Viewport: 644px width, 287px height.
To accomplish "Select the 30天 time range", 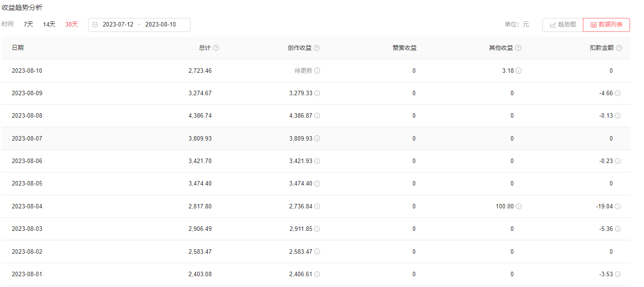I will [71, 24].
